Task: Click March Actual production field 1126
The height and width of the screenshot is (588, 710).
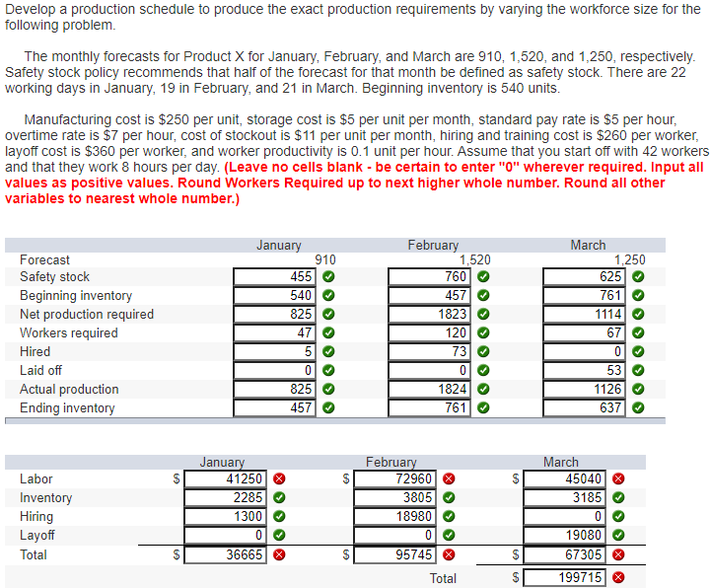Action: point(584,389)
